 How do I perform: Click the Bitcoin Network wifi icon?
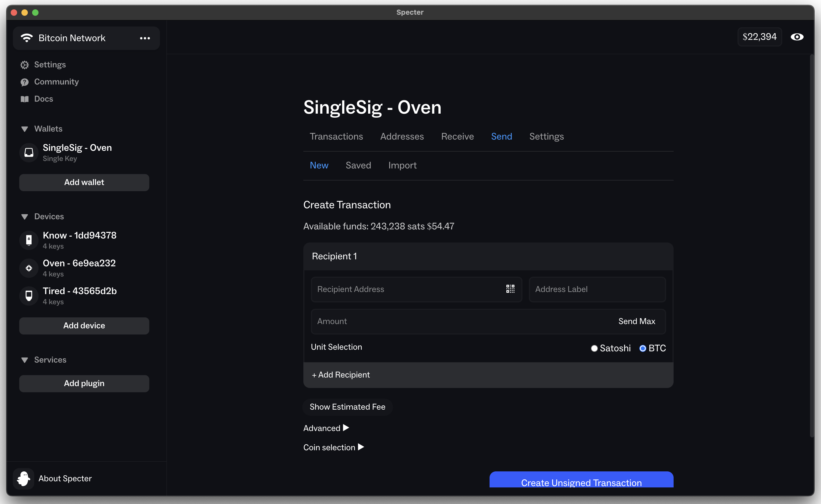point(27,38)
